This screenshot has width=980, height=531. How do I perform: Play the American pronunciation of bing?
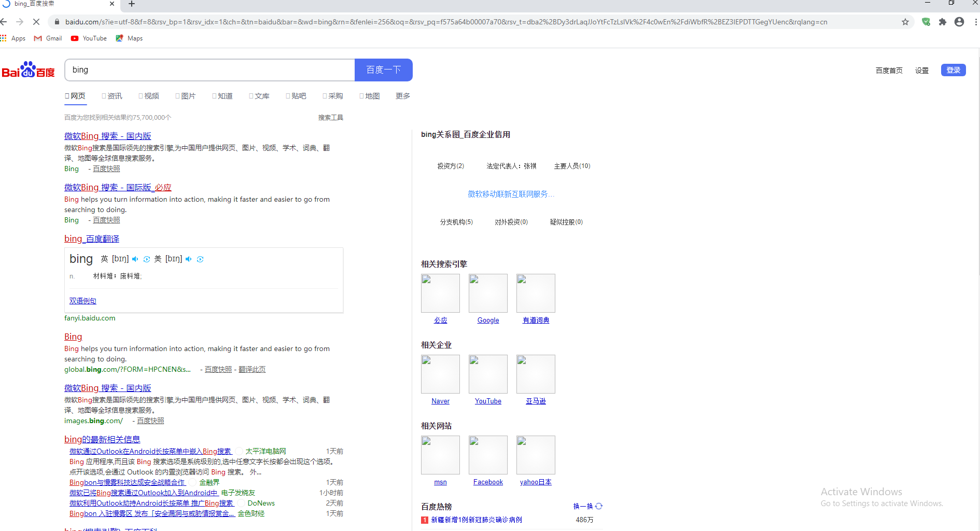[x=189, y=259]
